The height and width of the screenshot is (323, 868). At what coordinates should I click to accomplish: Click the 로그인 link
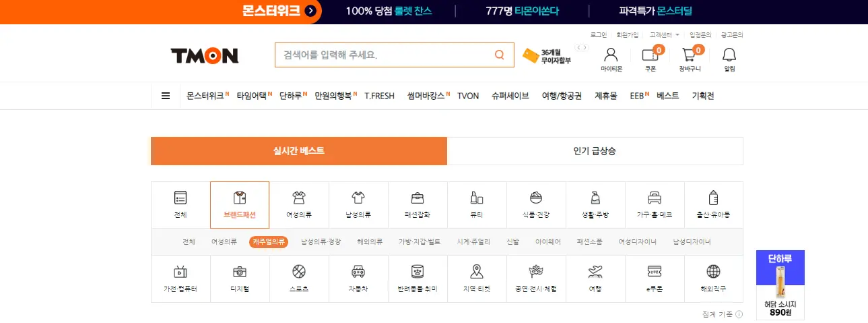pos(599,34)
